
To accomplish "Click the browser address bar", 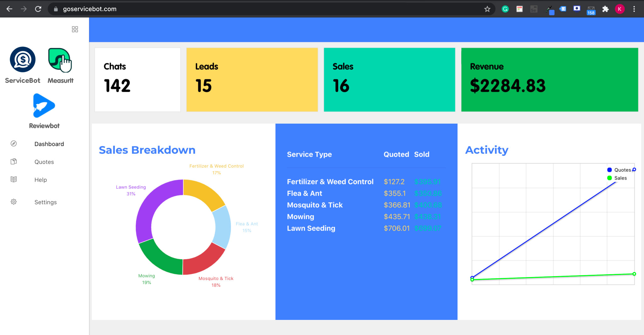I will pos(252,9).
